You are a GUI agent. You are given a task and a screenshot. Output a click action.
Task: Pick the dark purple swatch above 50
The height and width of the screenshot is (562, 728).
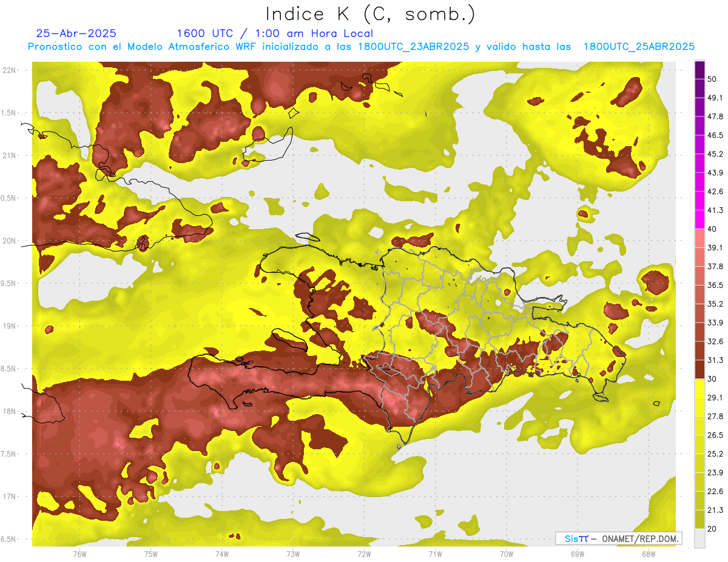coord(699,70)
